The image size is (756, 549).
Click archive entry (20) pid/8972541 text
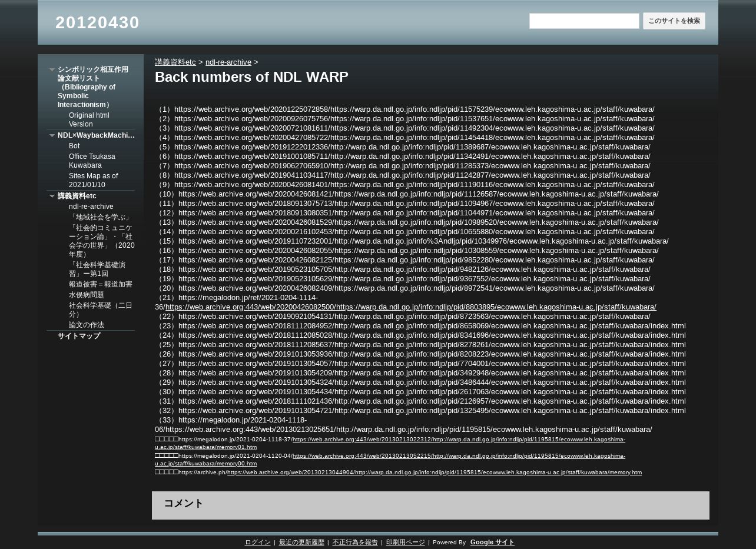404,288
